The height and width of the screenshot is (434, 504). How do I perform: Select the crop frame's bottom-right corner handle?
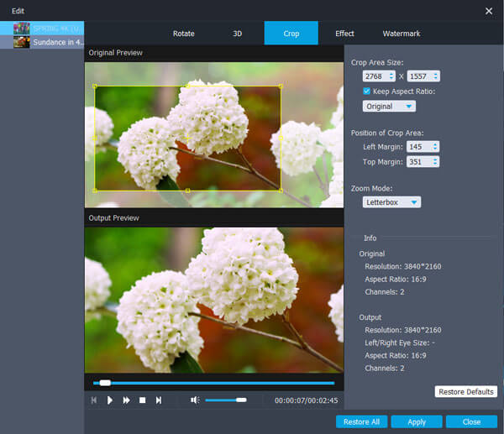[281, 191]
